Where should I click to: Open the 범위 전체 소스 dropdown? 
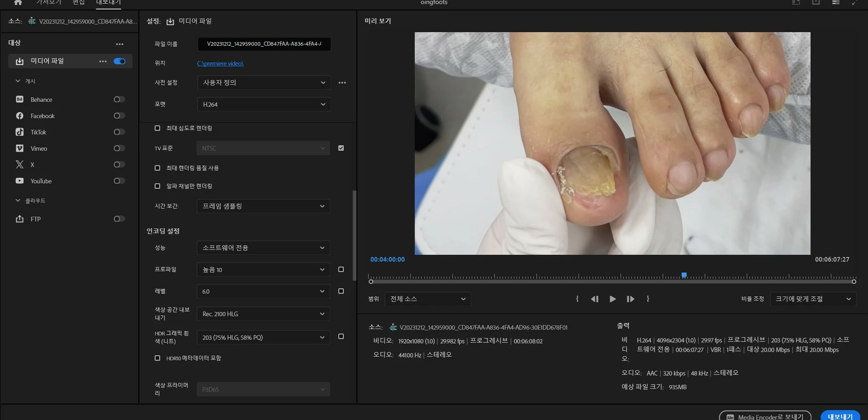(428, 299)
